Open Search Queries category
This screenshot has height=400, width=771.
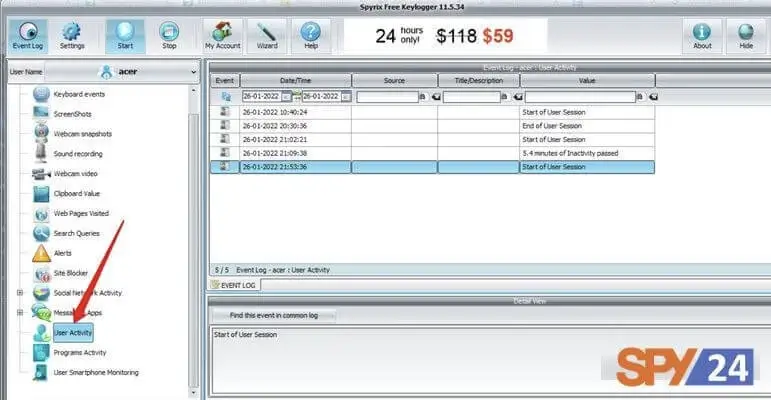pyautogui.click(x=76, y=233)
